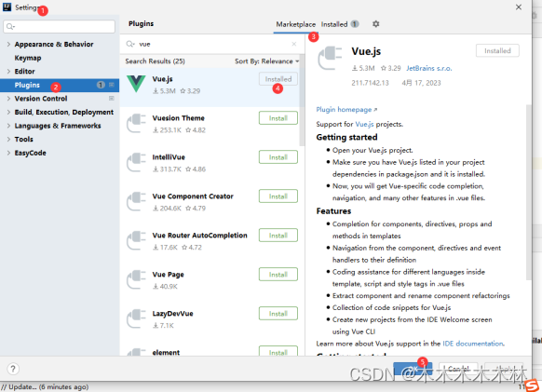Screen dimensions: 542x392
Task: Click the IntelliJ Settings window logo
Action: pyautogui.click(x=7, y=7)
